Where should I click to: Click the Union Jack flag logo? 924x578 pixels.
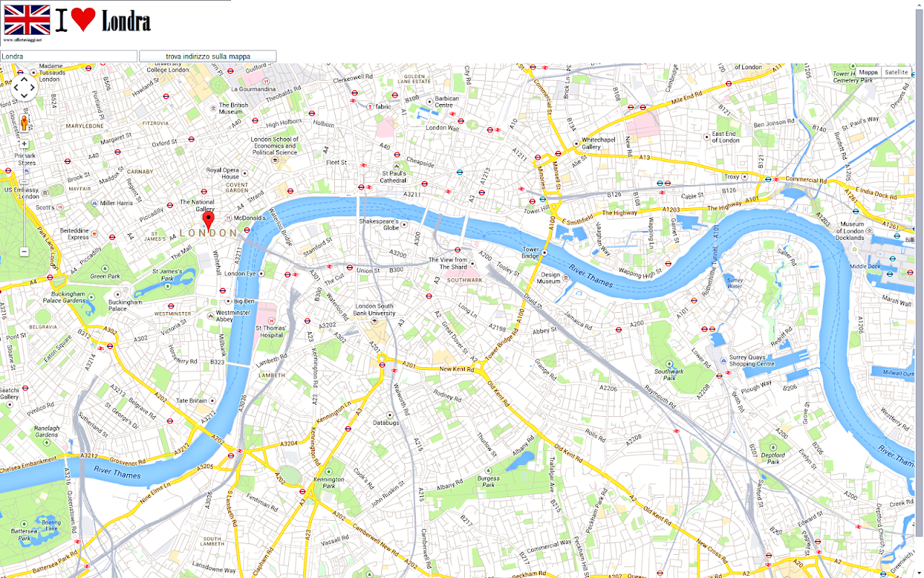click(27, 20)
